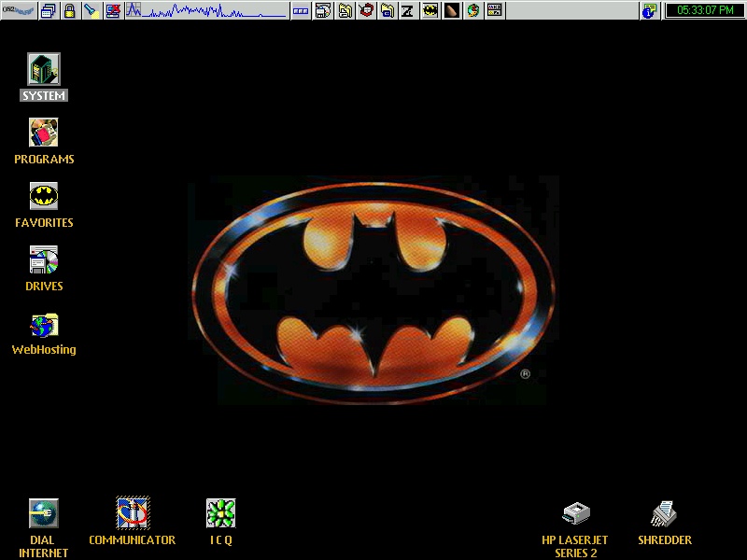Click the tan egg-shaped tray icon
The height and width of the screenshot is (560, 747).
coord(451,10)
